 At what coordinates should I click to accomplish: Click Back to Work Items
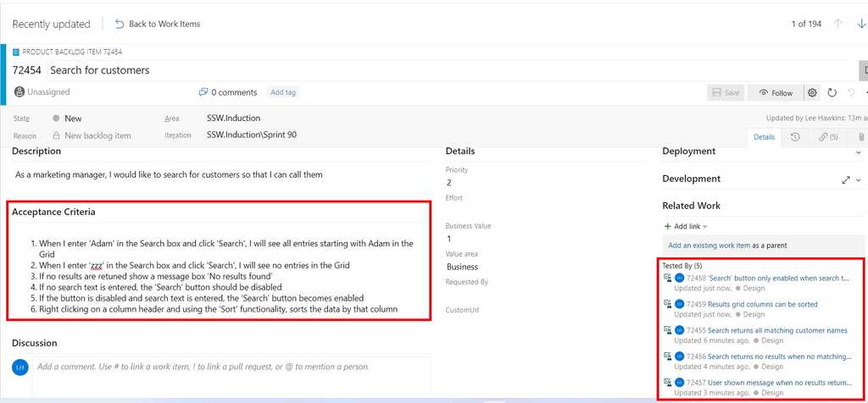pos(158,24)
